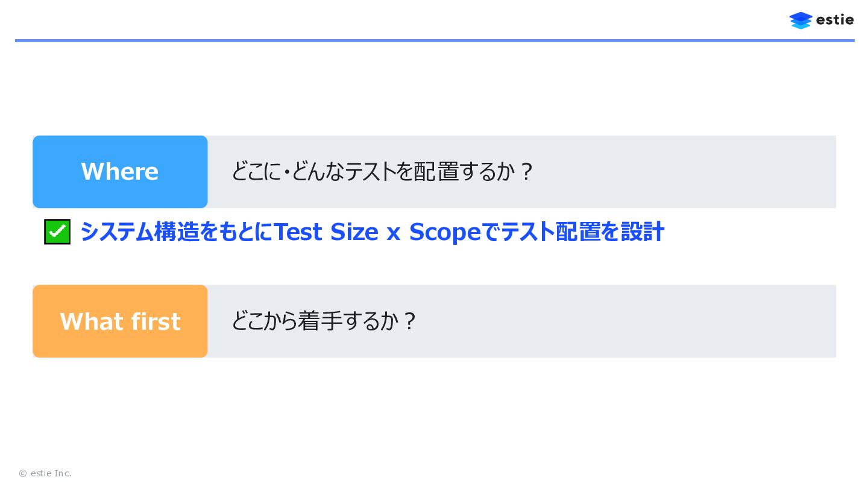Screen dimensions: 868x489
Task: Select the question text どこから着手するか？
Action: pyautogui.click(x=324, y=321)
